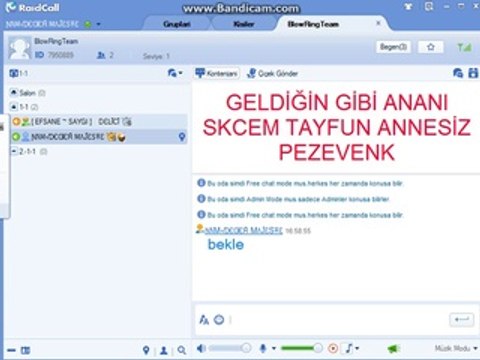Click the BlowRingTeam group avatar
The height and width of the screenshot is (360, 480).
(19, 48)
